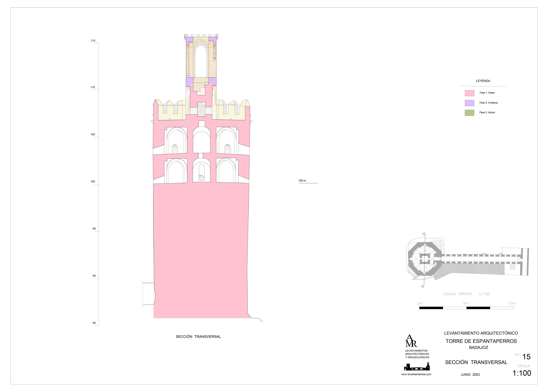548x392 pixels.
Task: Click the drawing number 15
Action: [526, 357]
